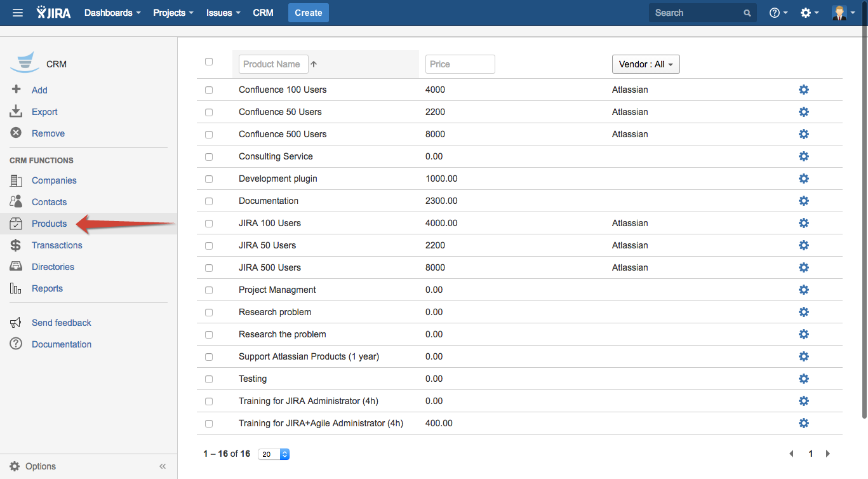This screenshot has height=479, width=868.
Task: Click the Send feedback megaphone icon
Action: pyautogui.click(x=16, y=323)
